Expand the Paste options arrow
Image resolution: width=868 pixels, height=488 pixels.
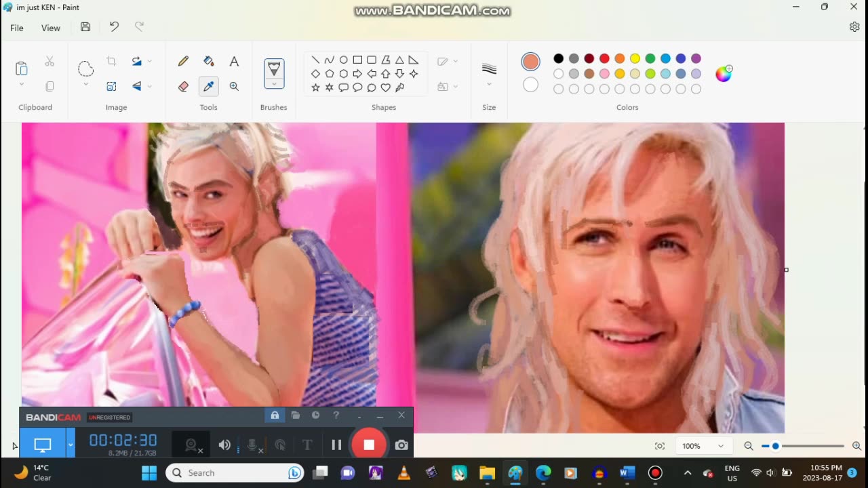(22, 85)
